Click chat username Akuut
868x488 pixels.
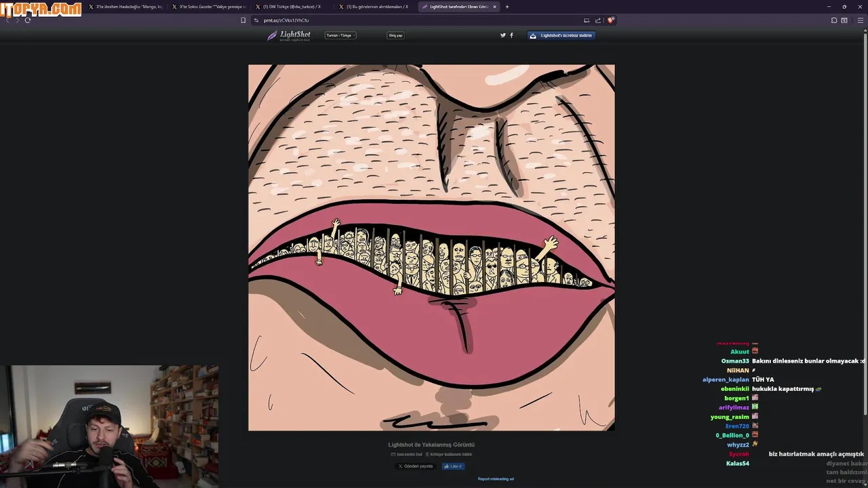(740, 352)
